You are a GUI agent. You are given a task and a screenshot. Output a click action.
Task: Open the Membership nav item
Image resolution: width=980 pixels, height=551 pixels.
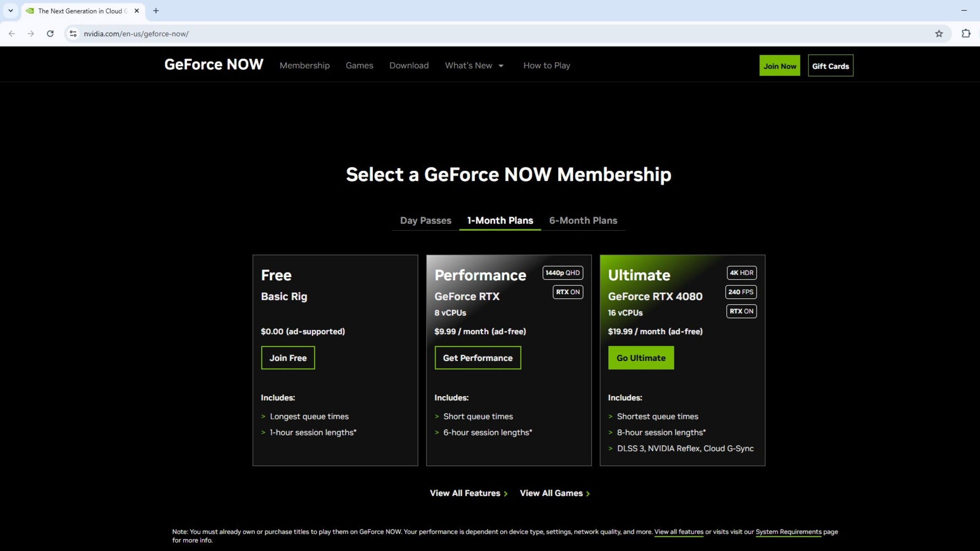point(305,65)
